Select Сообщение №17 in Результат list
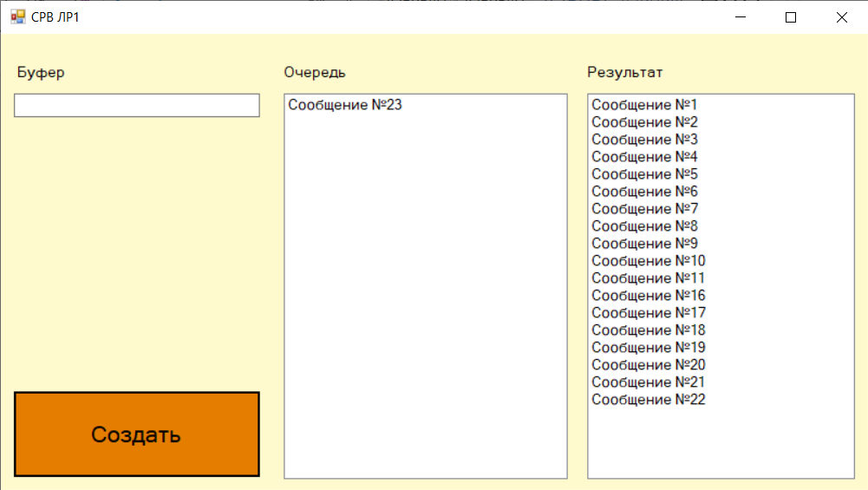The height and width of the screenshot is (490, 868). point(721,313)
